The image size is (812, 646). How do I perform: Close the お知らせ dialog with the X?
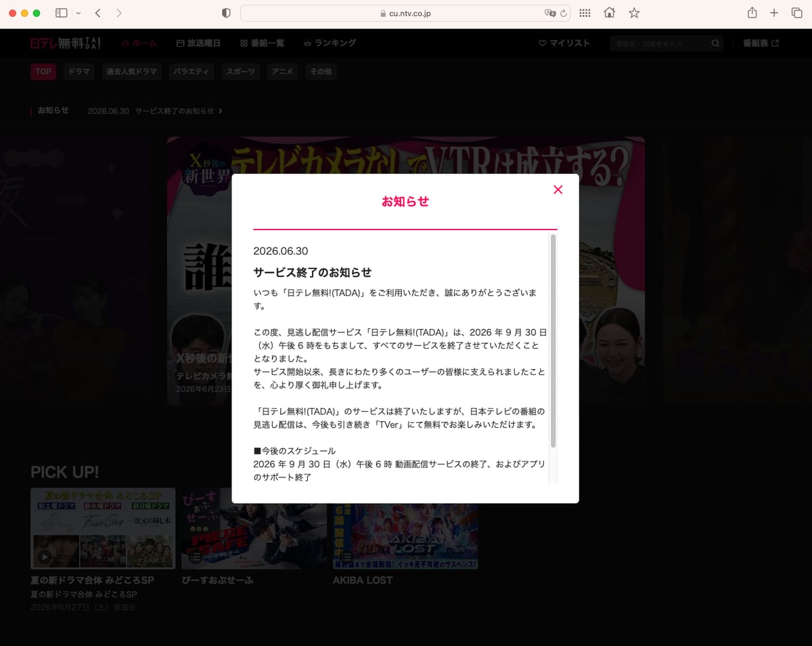(558, 190)
